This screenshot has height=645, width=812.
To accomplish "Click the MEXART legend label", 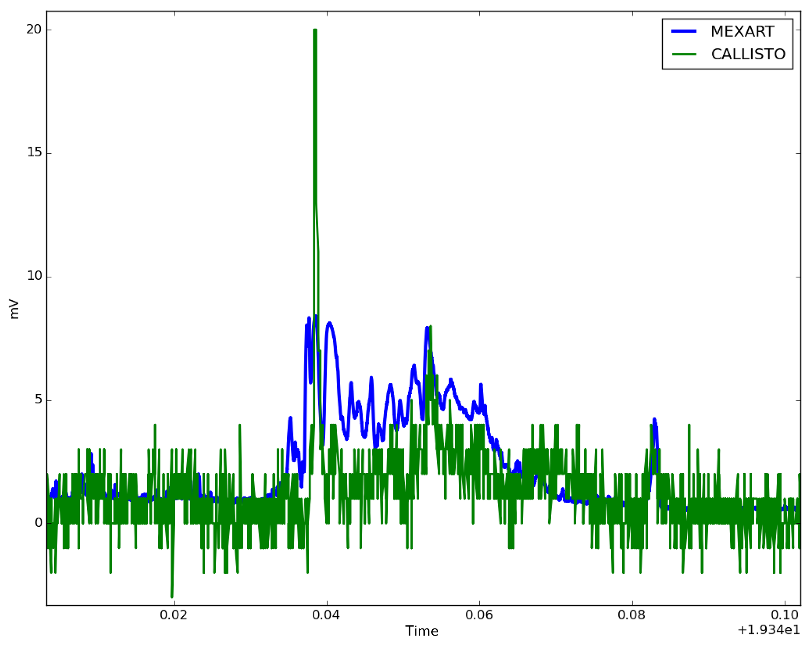I will (742, 31).
